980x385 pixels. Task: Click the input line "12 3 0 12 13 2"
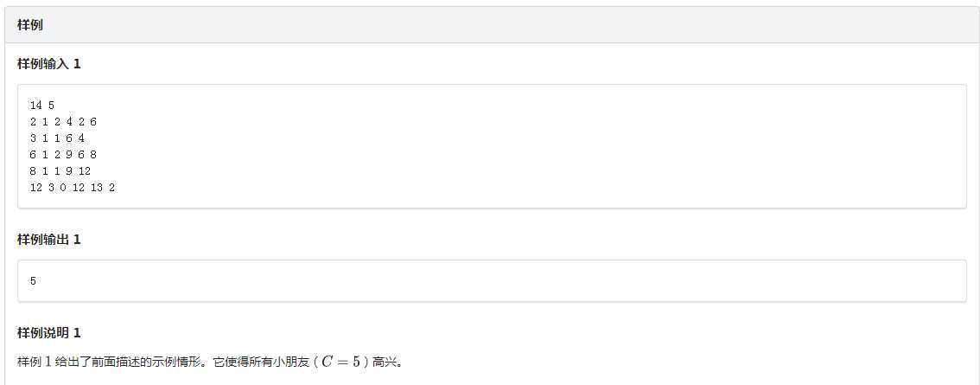72,187
